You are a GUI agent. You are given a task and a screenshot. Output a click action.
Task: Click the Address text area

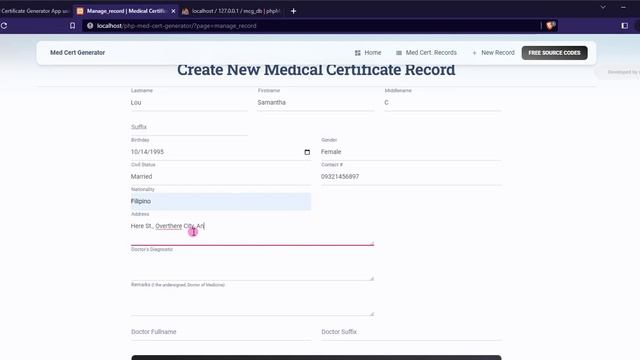252,232
